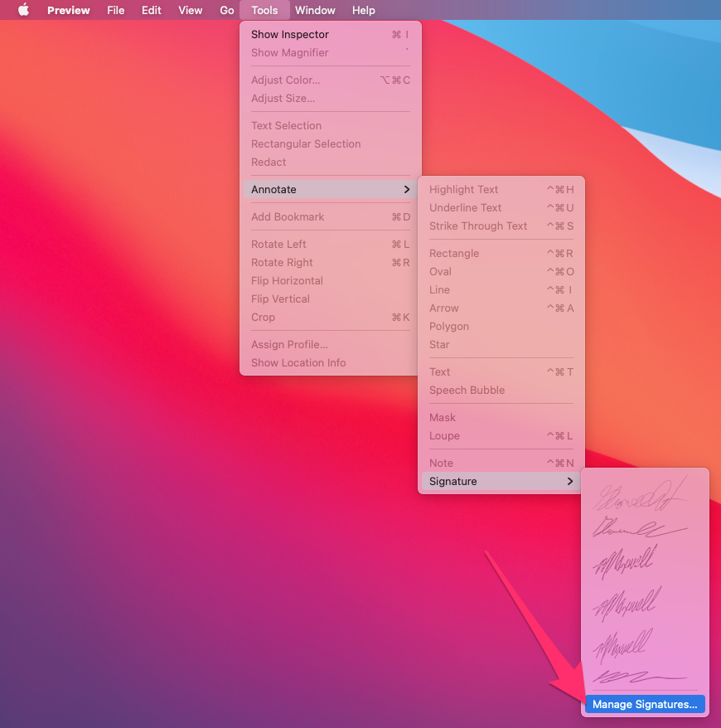Viewport: 721px width, 728px height.
Task: Open the View menu
Action: pos(191,10)
